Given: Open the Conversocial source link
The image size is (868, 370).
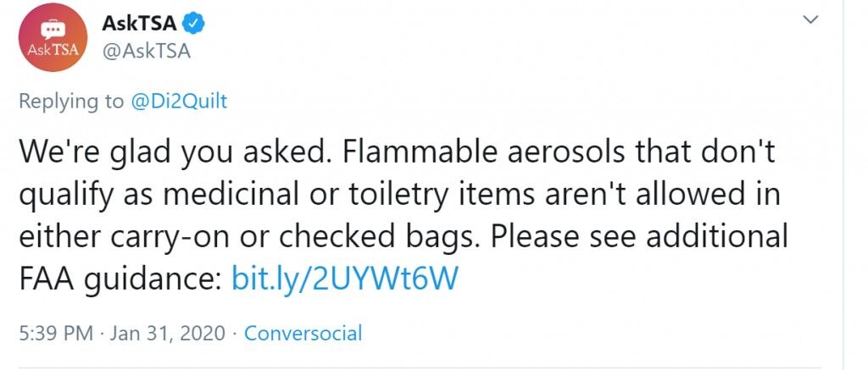Looking at the screenshot, I should (303, 334).
